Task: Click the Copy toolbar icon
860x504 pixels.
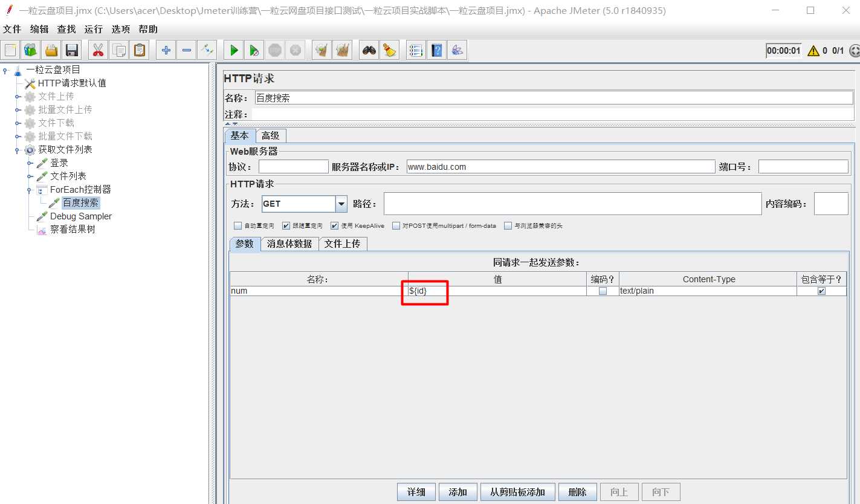Action: (x=119, y=50)
